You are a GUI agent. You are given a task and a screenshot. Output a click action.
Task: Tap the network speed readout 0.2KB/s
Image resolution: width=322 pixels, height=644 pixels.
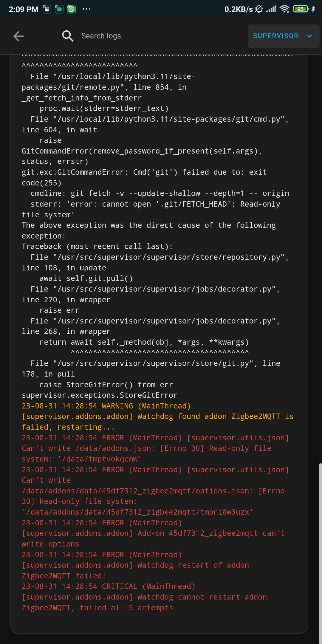[x=237, y=9]
